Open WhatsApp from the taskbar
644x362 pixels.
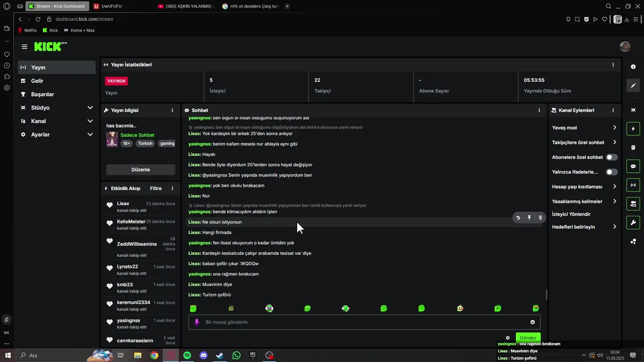[236, 355]
